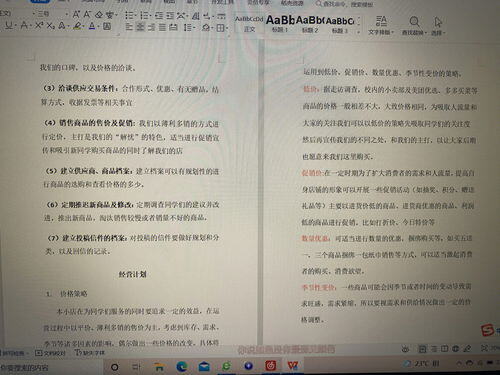
Task: Click the decrease font size icon
Action: [87, 14]
